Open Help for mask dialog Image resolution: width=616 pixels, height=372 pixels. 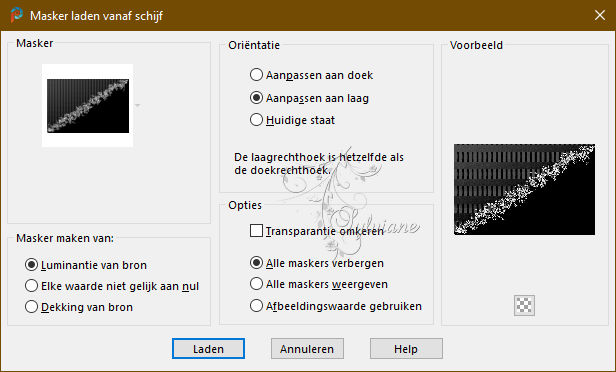pyautogui.click(x=406, y=348)
